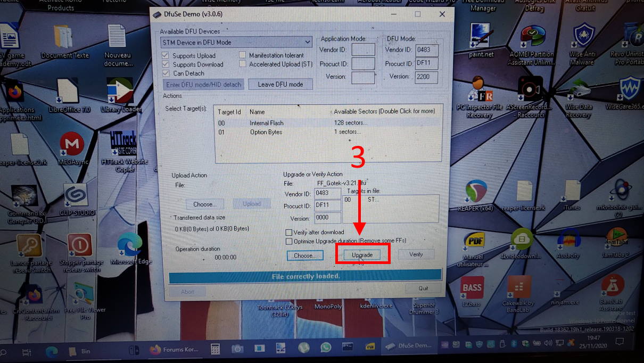644x363 pixels.
Task: Click the Quit button
Action: (x=423, y=288)
